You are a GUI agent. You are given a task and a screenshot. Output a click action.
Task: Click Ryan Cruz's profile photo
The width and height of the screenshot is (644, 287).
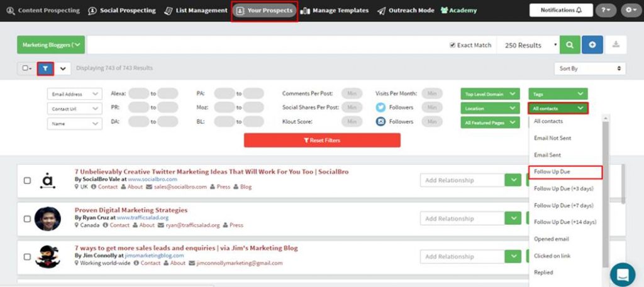click(x=48, y=219)
